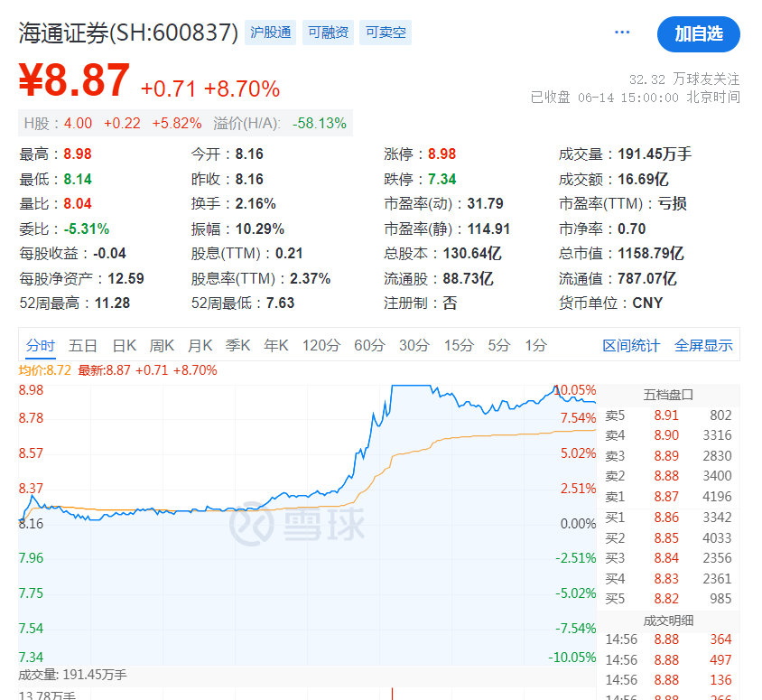
Task: Click the 可卖空 tag
Action: [386, 33]
